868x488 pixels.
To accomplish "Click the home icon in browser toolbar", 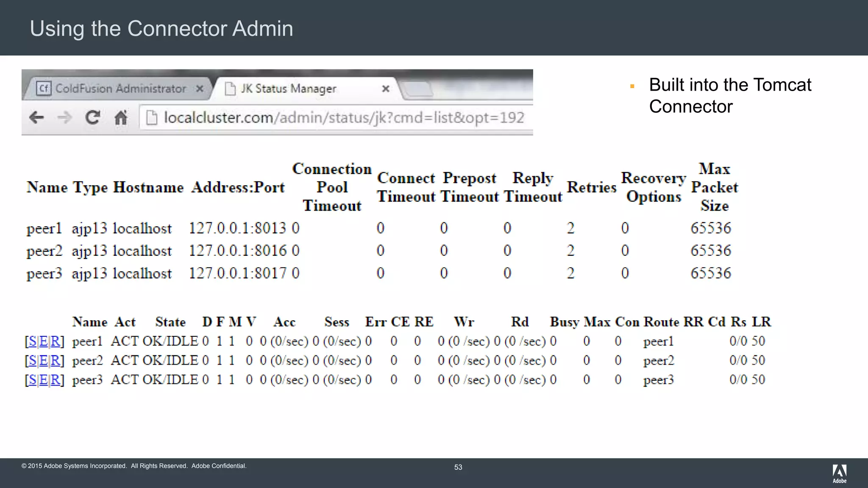I will (121, 117).
